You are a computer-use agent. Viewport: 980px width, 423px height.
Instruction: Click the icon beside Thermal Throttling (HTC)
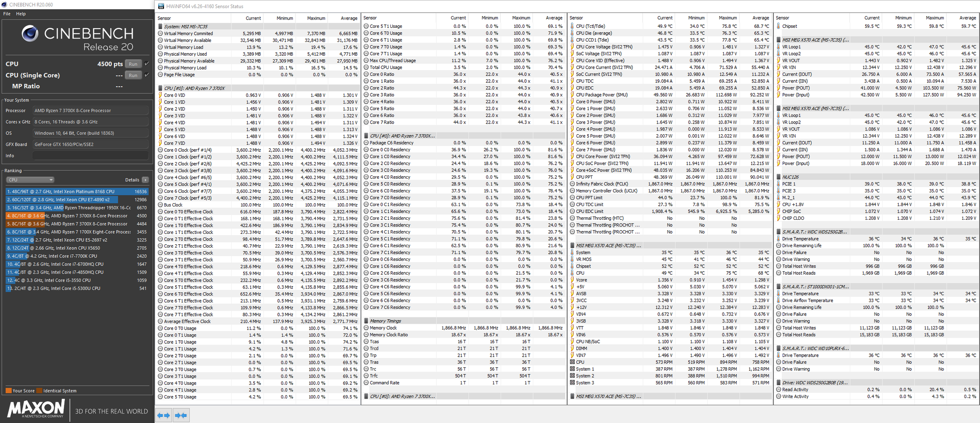pyautogui.click(x=572, y=218)
